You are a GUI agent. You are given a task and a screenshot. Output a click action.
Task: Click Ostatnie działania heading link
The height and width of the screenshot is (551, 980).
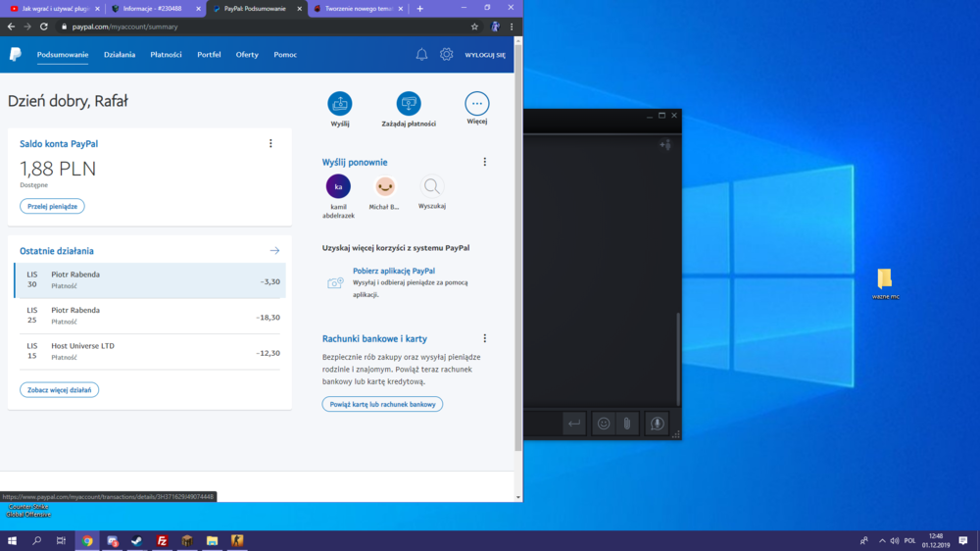[57, 251]
